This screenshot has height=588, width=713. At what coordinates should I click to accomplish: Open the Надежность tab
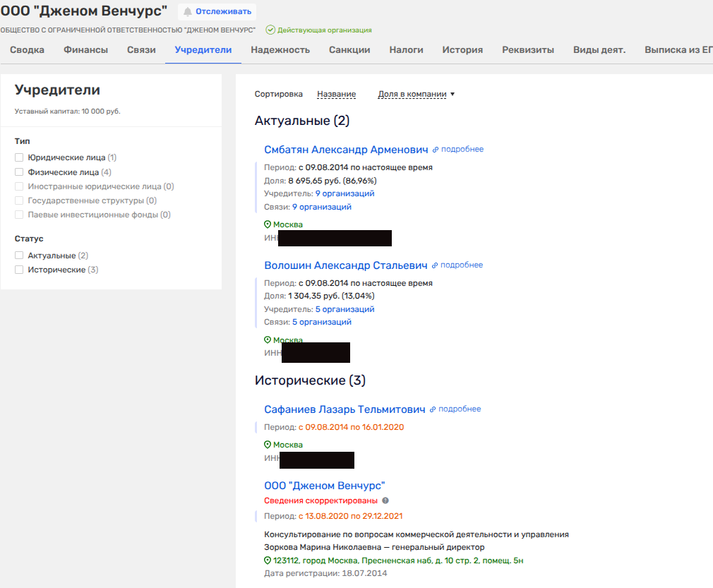tap(280, 50)
